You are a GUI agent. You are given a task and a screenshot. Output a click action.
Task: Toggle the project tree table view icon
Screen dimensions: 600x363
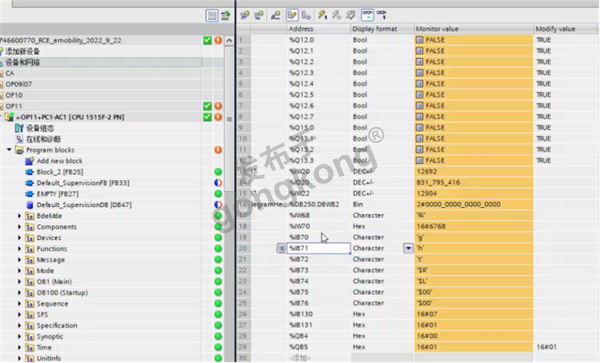click(x=212, y=15)
